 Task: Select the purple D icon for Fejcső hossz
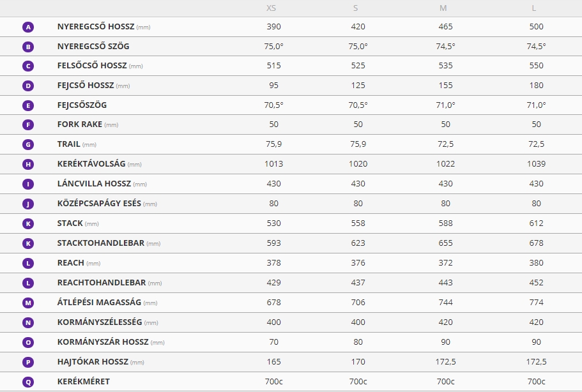(x=28, y=86)
